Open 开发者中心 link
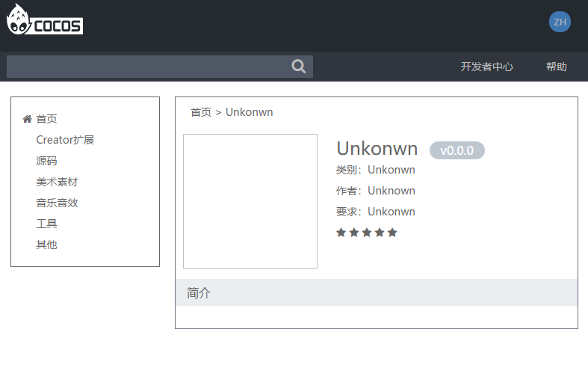 (486, 67)
